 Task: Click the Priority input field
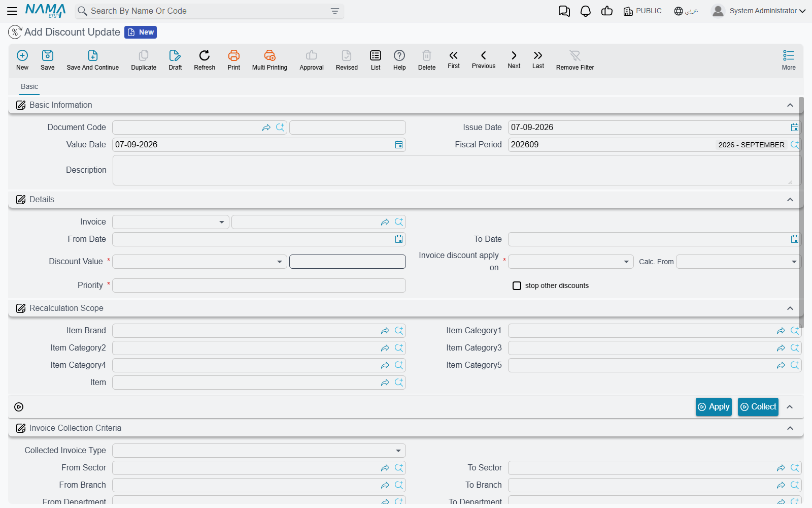click(x=259, y=285)
